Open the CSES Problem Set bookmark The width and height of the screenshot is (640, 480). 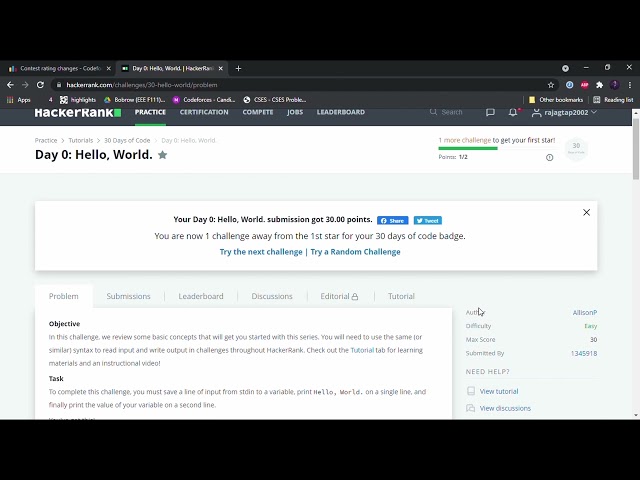coord(274,100)
